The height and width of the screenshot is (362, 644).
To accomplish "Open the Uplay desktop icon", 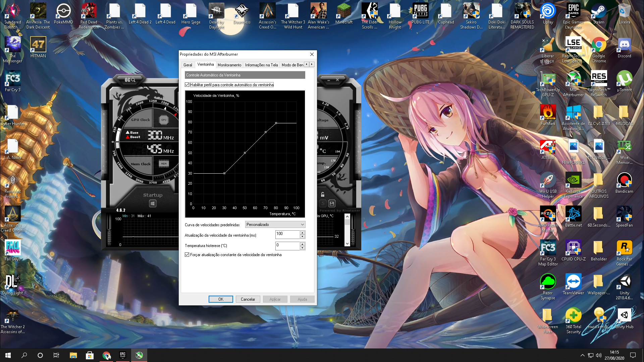I will pos(548,14).
